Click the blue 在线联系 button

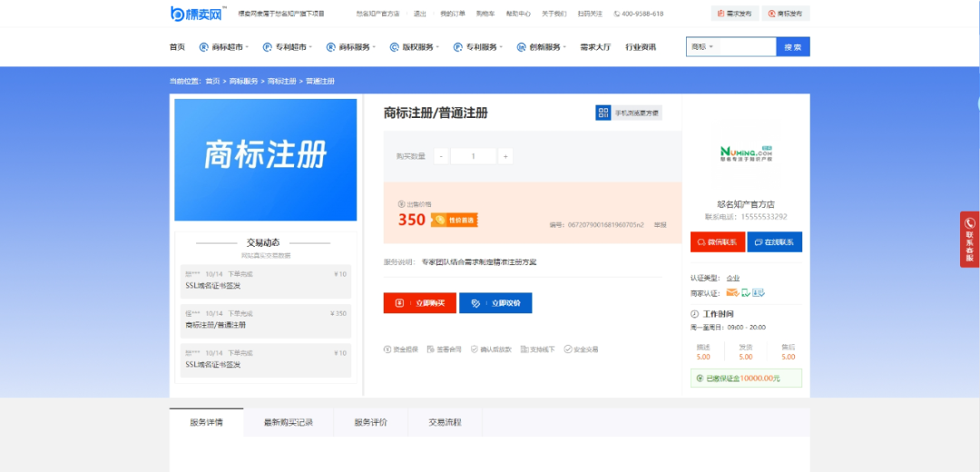click(773, 242)
